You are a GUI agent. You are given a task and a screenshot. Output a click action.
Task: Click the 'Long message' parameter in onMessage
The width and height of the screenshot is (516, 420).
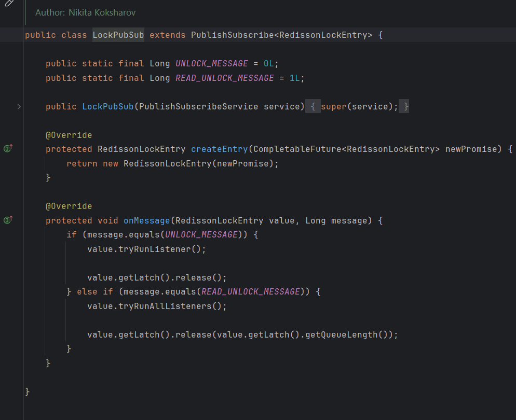(336, 220)
